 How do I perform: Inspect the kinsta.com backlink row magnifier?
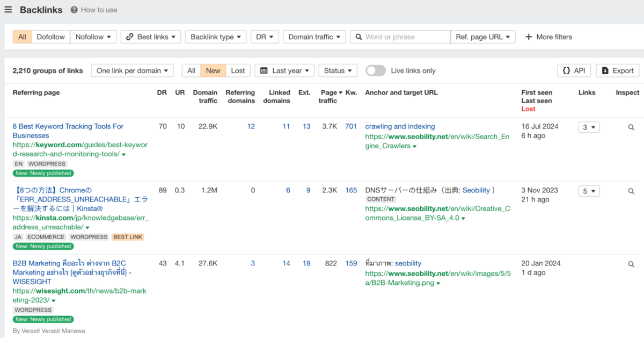[631, 191]
